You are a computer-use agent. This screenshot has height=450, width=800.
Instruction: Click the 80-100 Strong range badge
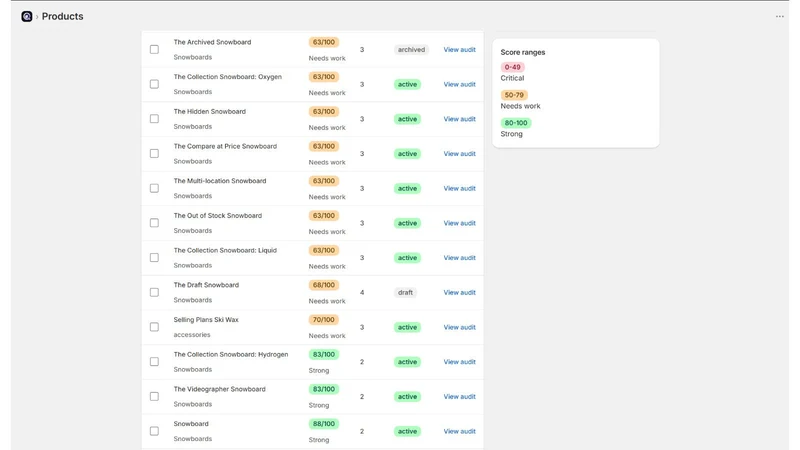pos(516,123)
